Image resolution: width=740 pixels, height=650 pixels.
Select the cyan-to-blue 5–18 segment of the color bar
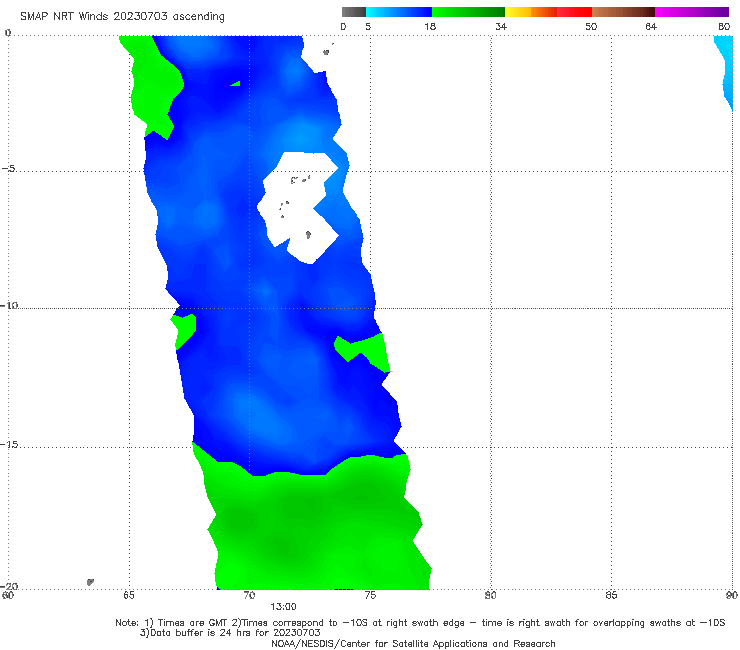[399, 12]
